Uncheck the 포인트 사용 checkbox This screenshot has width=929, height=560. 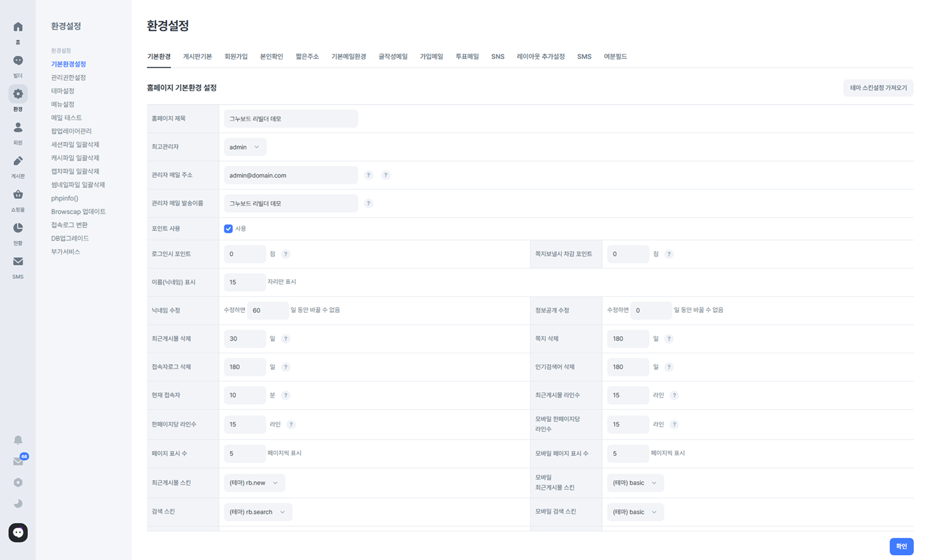coord(228,229)
